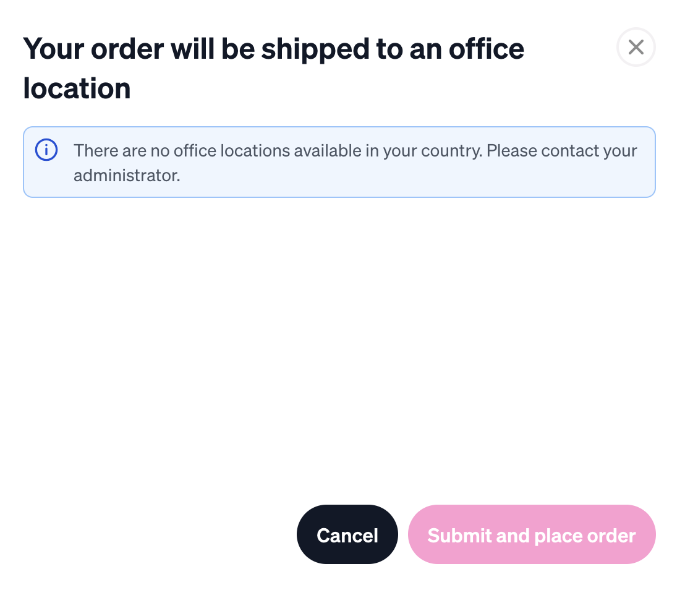Click 'Please contact your' text in banner

pyautogui.click(x=562, y=151)
